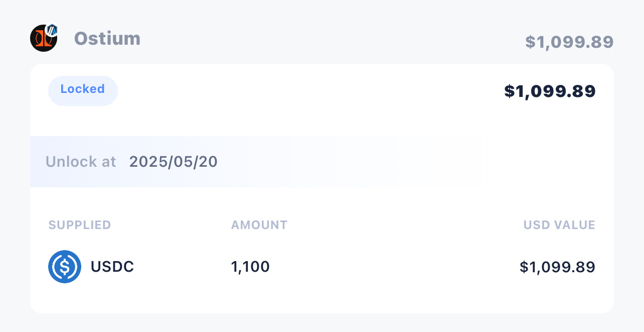Click the Unlock at label
Screen dimensions: 644x332
81,162
